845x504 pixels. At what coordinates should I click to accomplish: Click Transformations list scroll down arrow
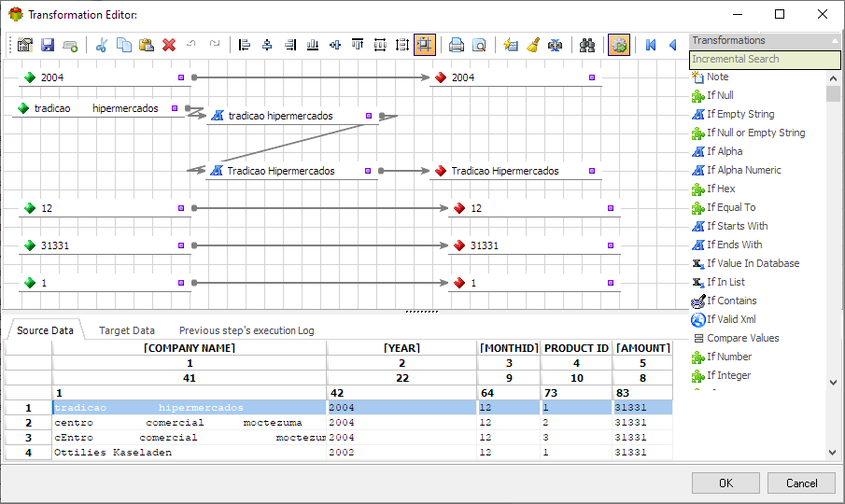click(x=833, y=383)
